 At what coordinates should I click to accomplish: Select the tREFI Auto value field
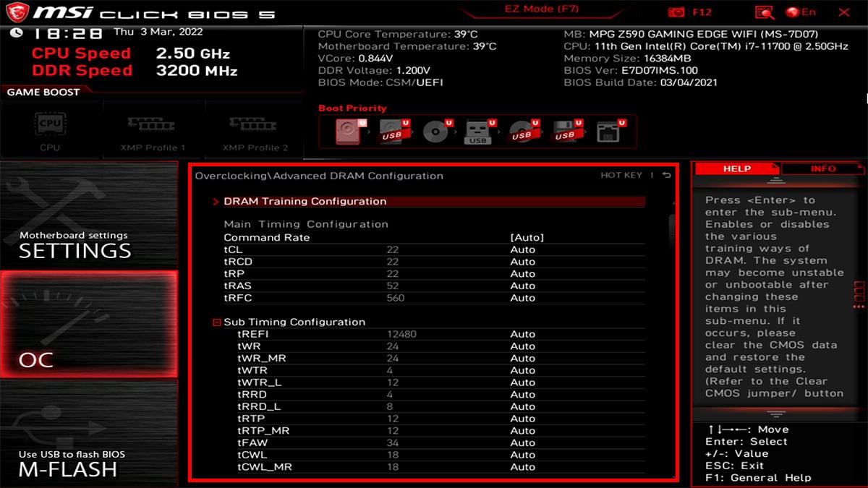523,335
